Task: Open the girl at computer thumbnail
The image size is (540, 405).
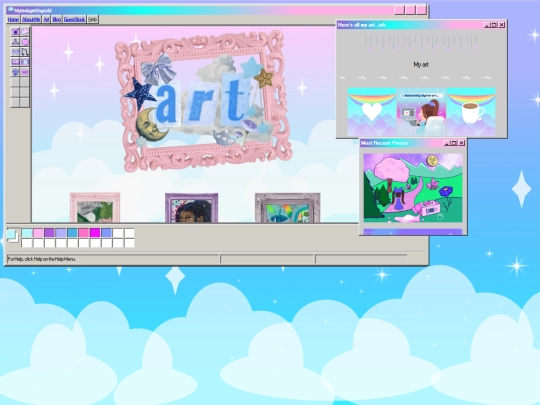Action: pyautogui.click(x=422, y=112)
